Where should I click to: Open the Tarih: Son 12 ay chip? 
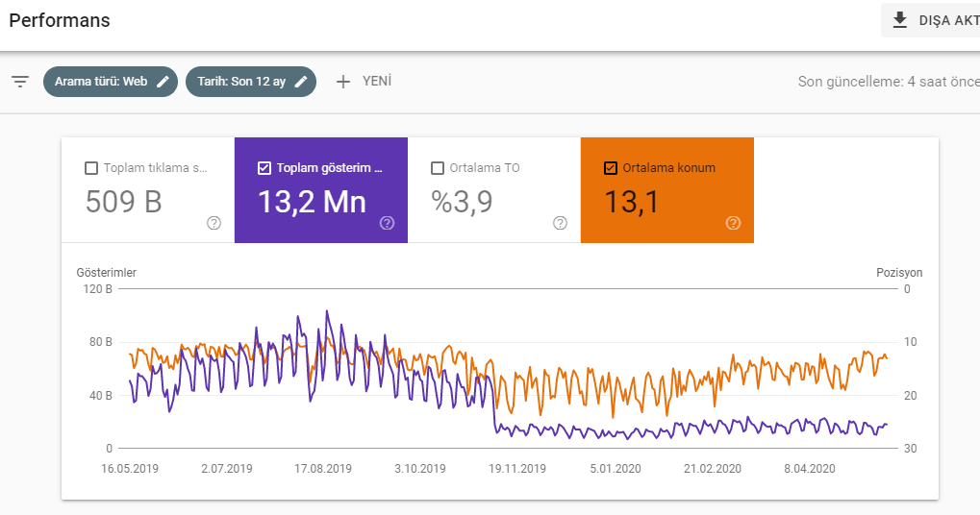(251, 82)
